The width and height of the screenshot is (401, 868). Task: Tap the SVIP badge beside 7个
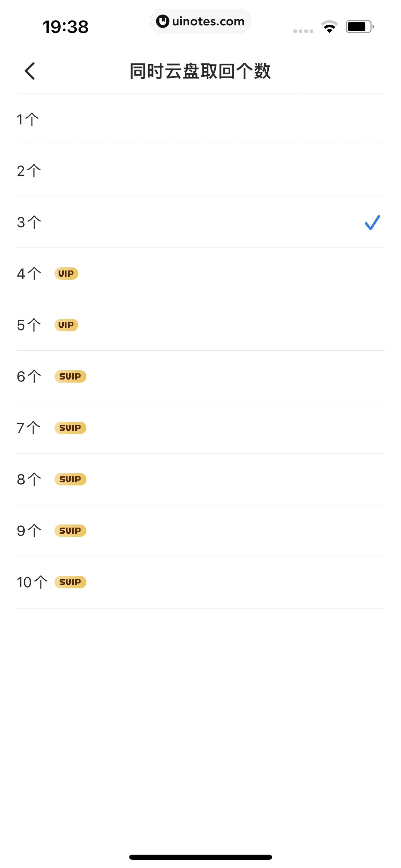tap(70, 428)
